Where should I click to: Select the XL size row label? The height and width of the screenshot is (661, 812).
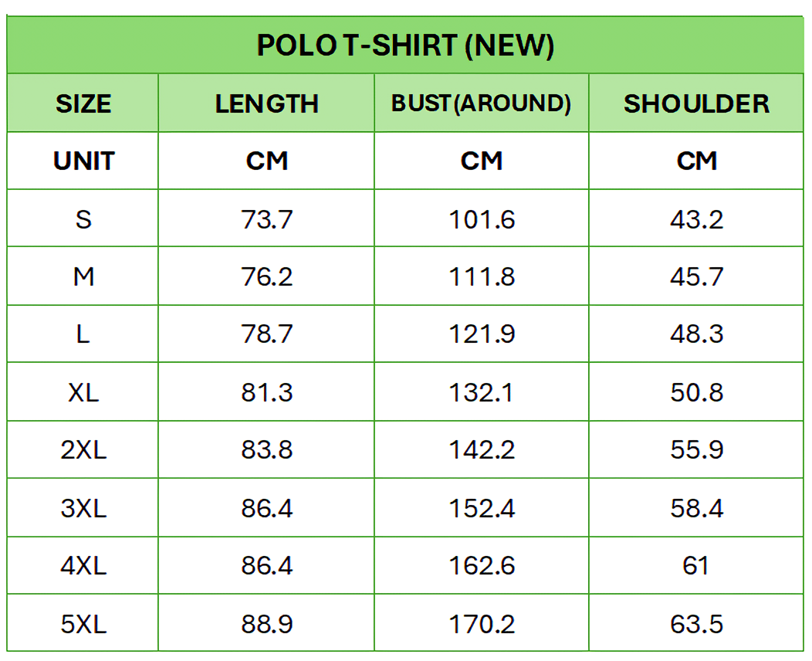[83, 392]
